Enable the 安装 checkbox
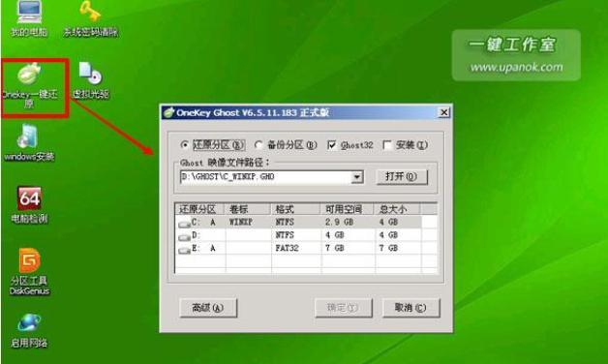This screenshot has height=364, width=608. (387, 145)
